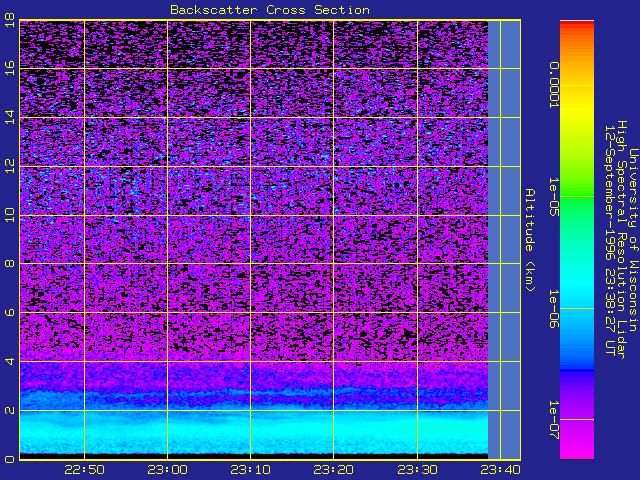This screenshot has height=480, width=640.
Task: Click the altitude label 12
Action: point(10,166)
